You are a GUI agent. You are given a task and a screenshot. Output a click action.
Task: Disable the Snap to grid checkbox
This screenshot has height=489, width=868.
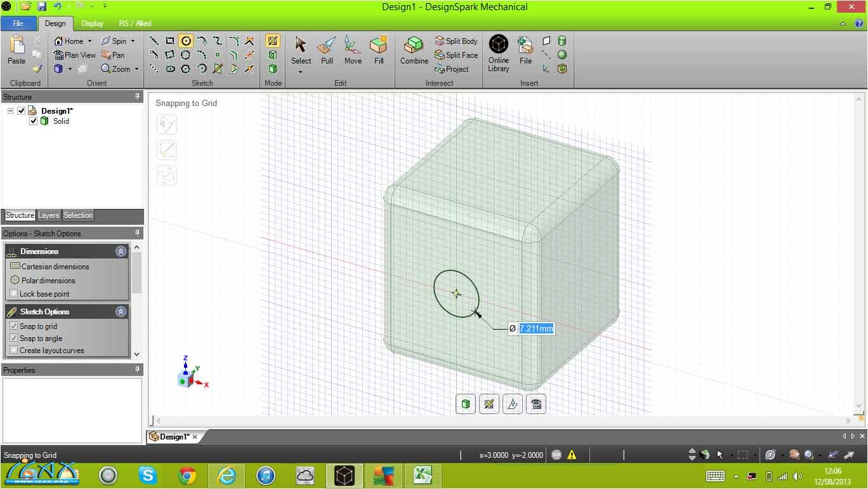(14, 326)
